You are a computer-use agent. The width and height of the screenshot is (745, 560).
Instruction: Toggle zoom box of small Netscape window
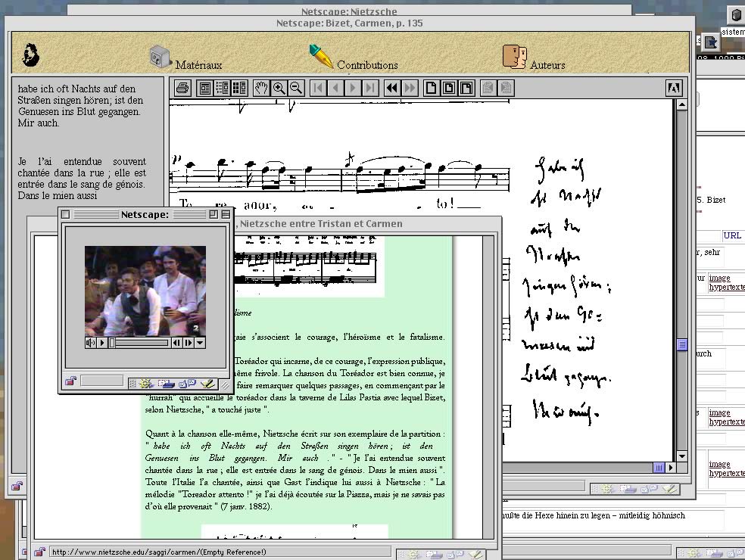coord(214,214)
